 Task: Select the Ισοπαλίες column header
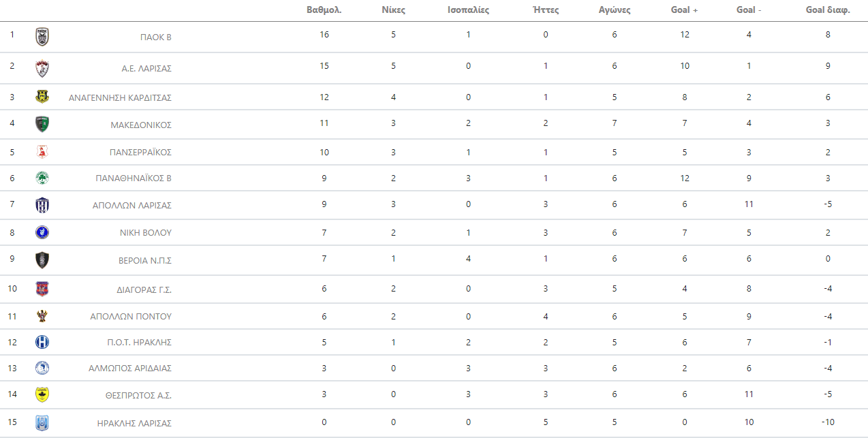click(x=468, y=10)
